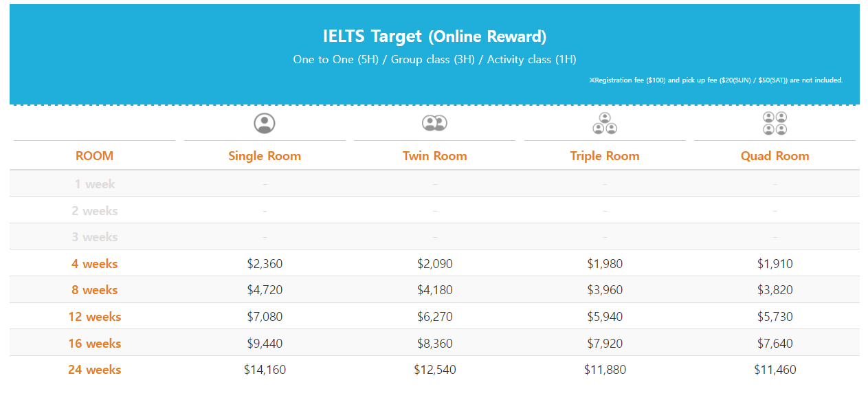Click the $2,360 single room price
This screenshot has width=868, height=400.
[x=265, y=264]
